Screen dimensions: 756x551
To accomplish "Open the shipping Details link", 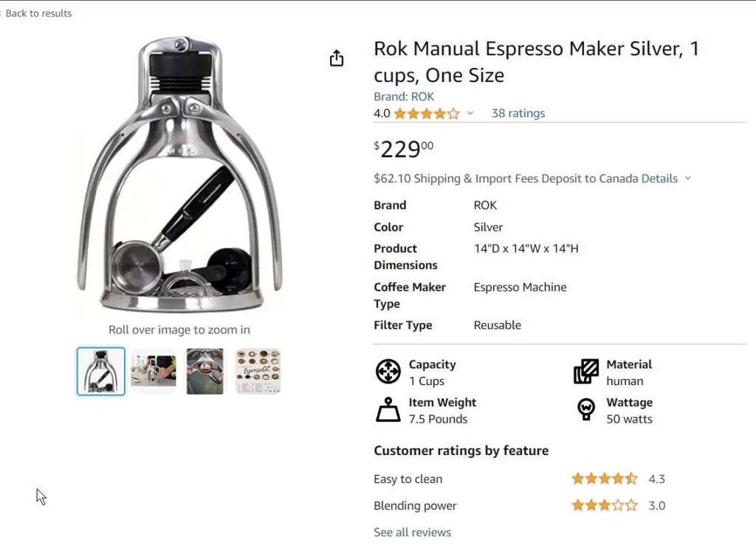I will (659, 179).
